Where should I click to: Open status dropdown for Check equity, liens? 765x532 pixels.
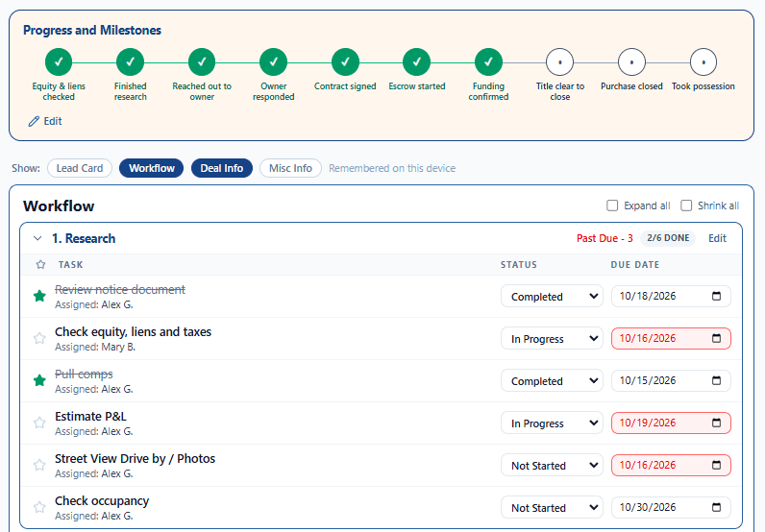point(552,338)
